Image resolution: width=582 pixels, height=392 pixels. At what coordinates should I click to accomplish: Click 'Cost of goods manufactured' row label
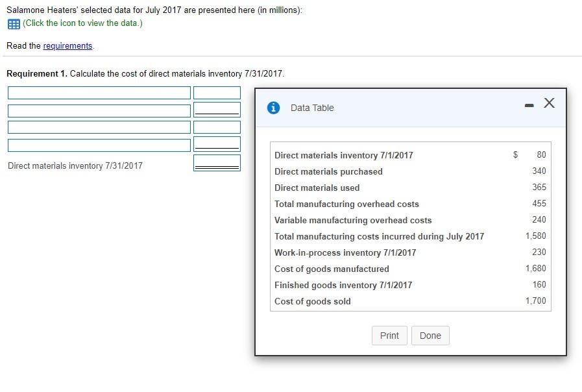pyautogui.click(x=332, y=269)
